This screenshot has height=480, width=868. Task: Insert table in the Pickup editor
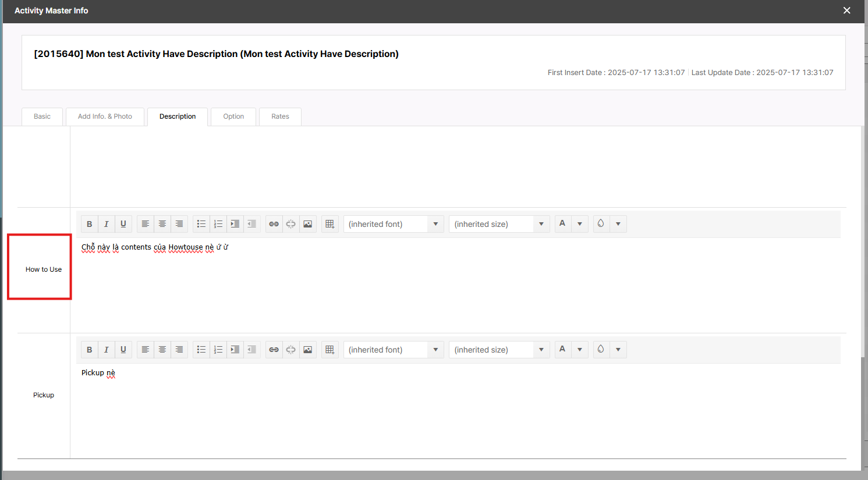330,350
